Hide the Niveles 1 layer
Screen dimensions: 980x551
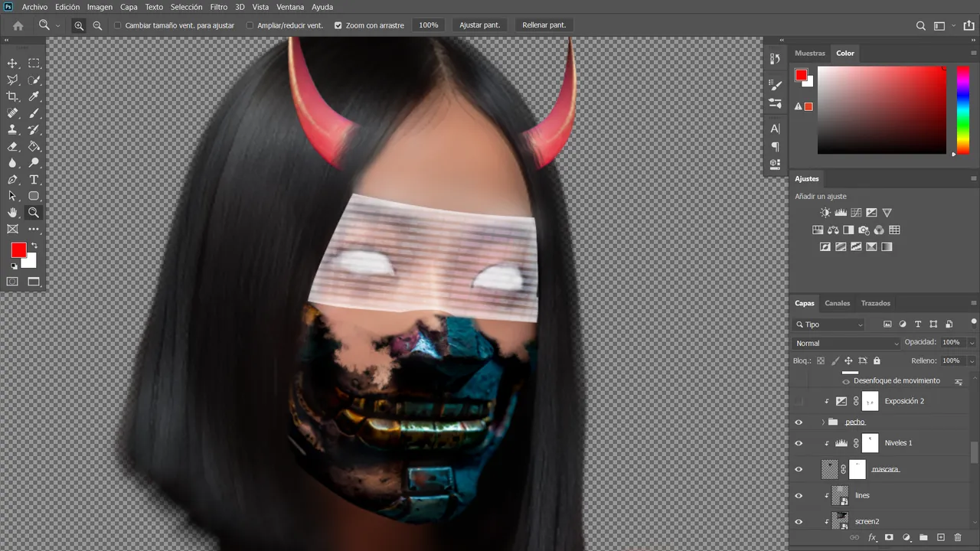[x=799, y=443]
